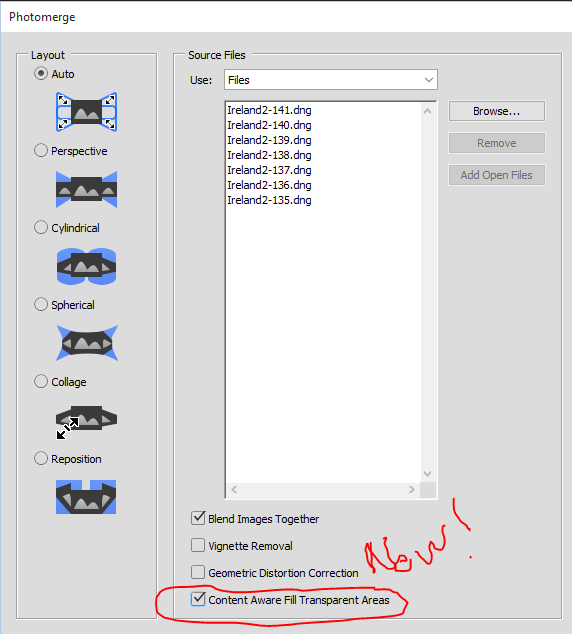The width and height of the screenshot is (572, 634).
Task: Select file Ireland2-141.dng
Action: 269,110
